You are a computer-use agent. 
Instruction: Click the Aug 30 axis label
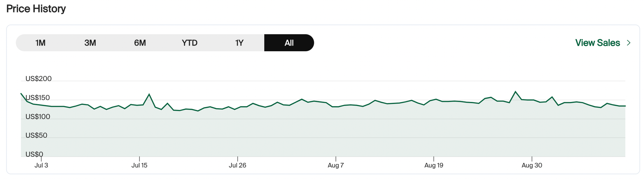(x=532, y=165)
